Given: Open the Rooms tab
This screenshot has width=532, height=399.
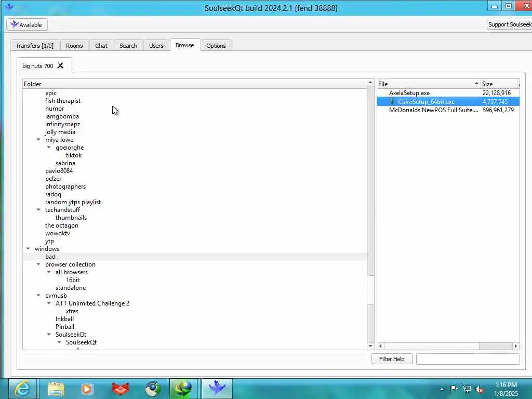Looking at the screenshot, I should point(74,46).
